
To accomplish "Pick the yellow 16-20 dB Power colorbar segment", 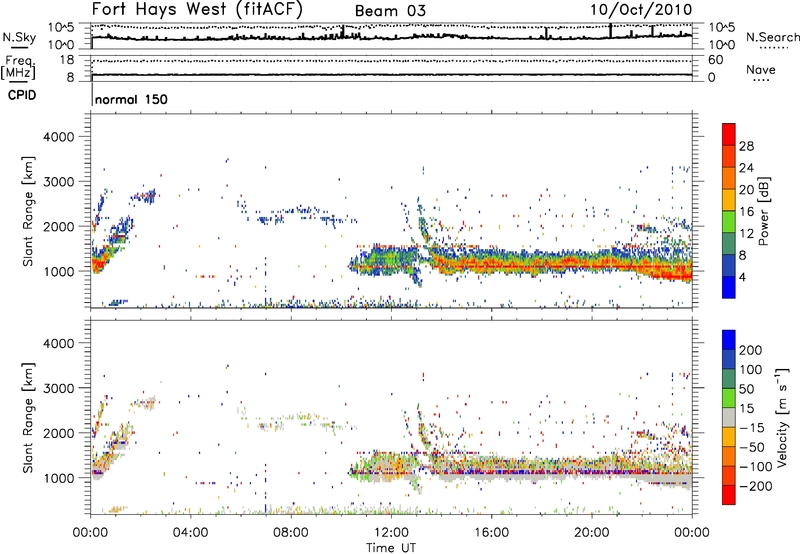I will (729, 199).
